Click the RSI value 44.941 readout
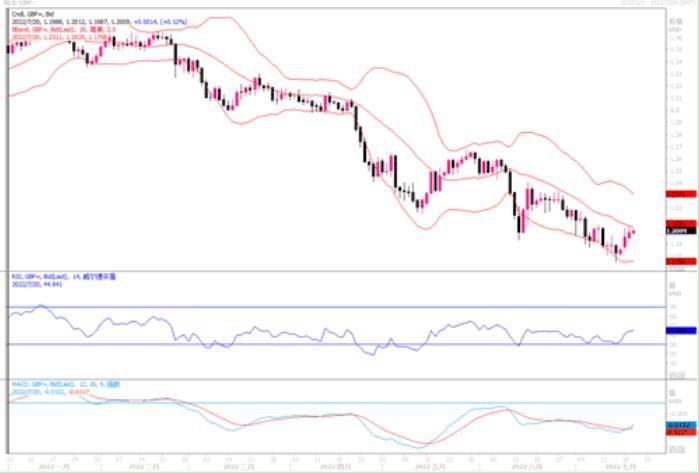The height and width of the screenshot is (473, 699). point(37,284)
